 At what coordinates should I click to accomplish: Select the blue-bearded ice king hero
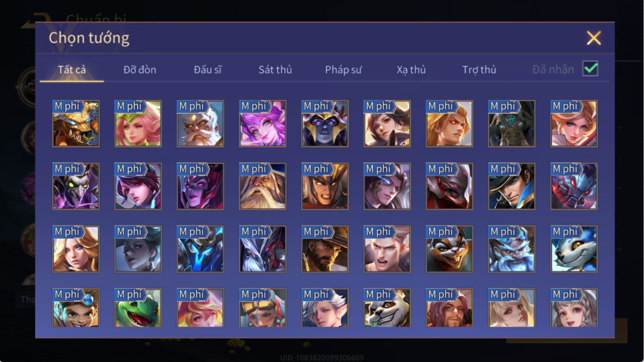511,249
